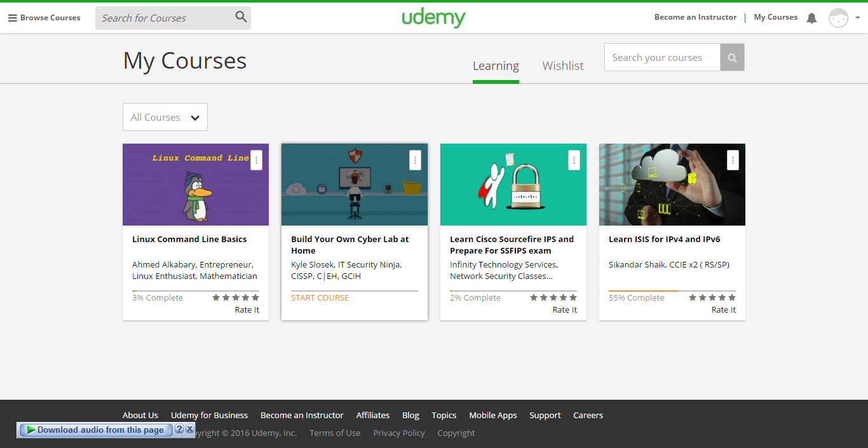Select the Learning tab
868x448 pixels.
tap(496, 66)
